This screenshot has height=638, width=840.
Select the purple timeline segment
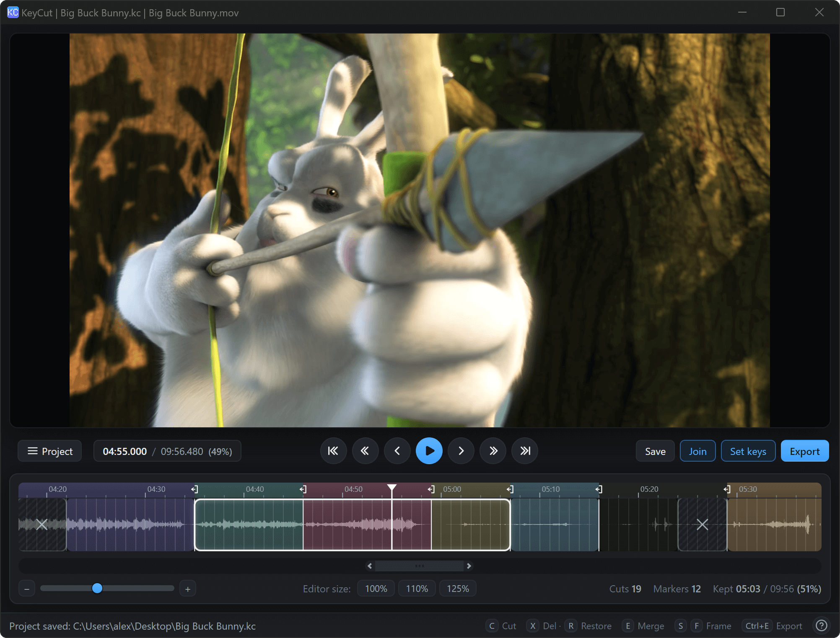coord(130,524)
